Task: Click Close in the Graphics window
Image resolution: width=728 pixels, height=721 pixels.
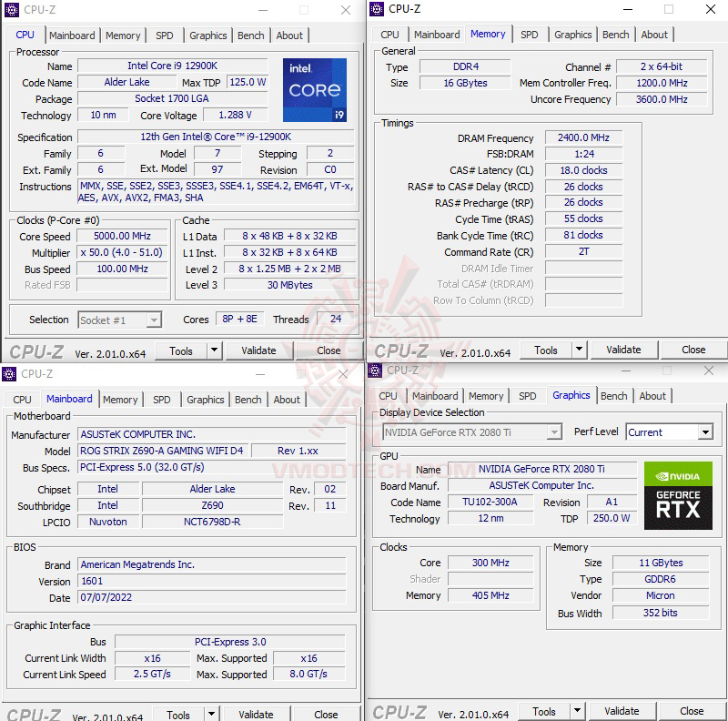Action: coord(691,711)
